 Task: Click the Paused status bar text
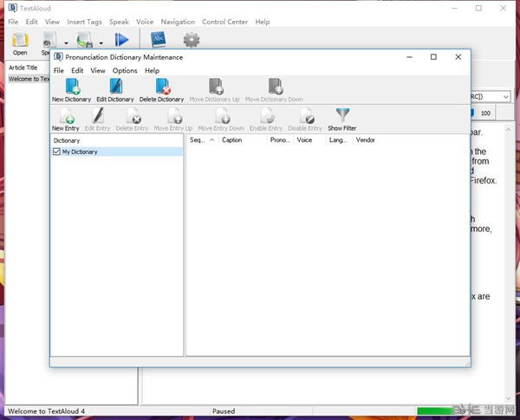point(224,411)
